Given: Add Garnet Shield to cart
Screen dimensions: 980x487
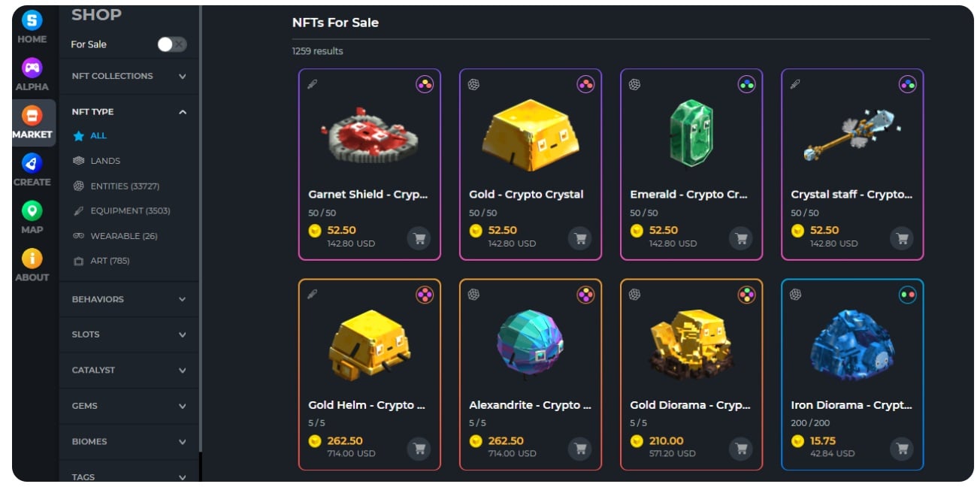Looking at the screenshot, I should click(x=419, y=238).
